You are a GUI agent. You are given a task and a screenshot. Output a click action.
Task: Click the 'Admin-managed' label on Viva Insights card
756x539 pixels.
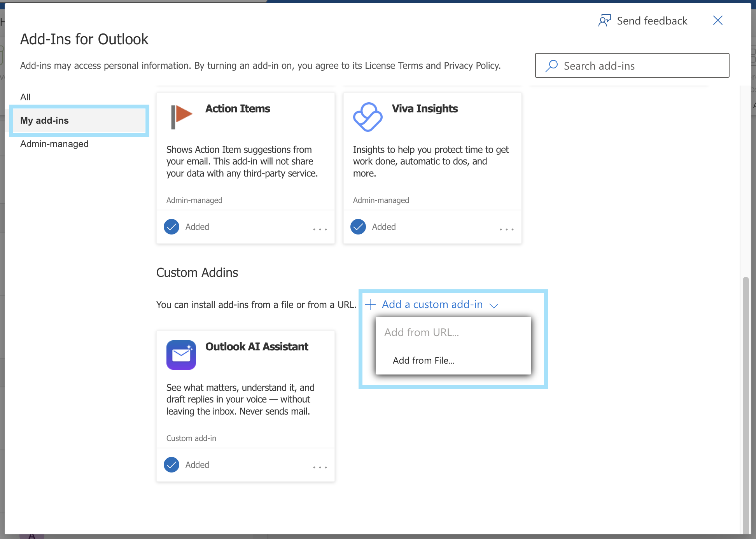tap(381, 200)
